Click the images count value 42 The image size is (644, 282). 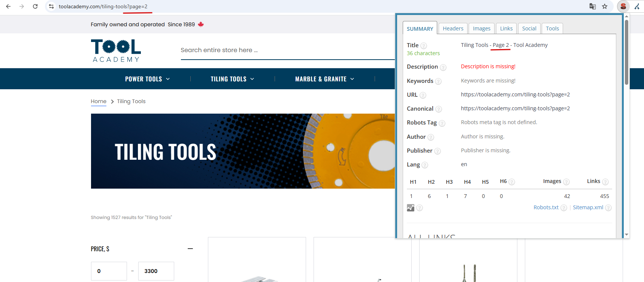point(567,196)
